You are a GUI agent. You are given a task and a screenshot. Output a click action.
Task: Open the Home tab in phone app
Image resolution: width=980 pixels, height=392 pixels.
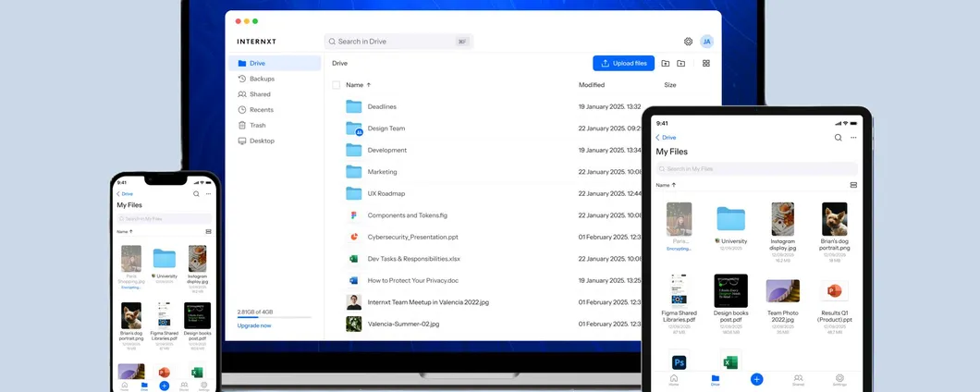[x=125, y=386]
